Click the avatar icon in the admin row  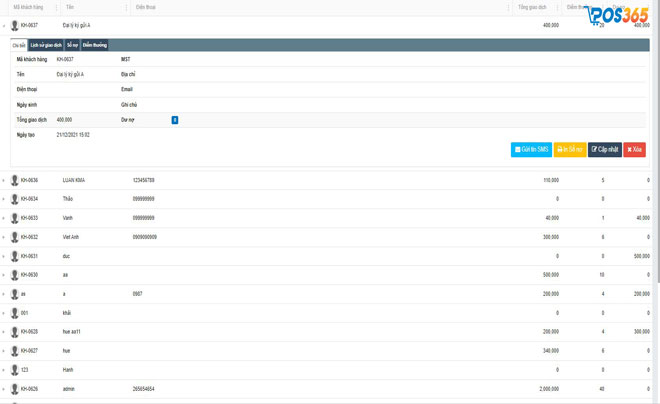[x=15, y=389]
